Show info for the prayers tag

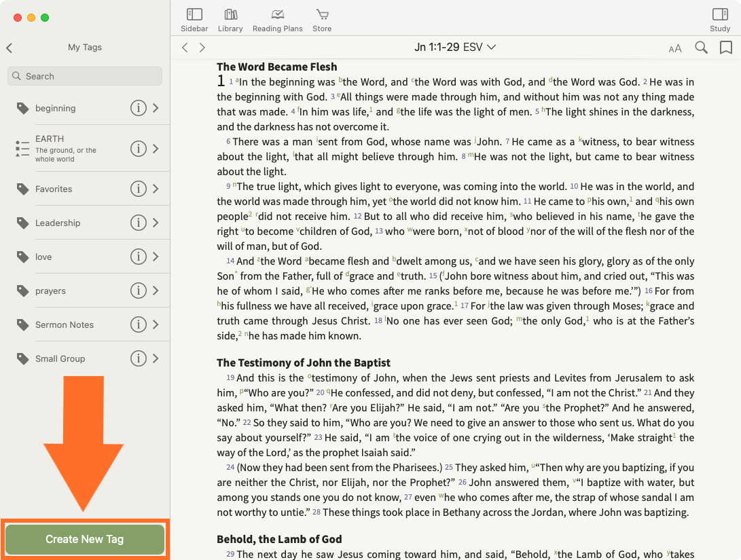tap(139, 291)
